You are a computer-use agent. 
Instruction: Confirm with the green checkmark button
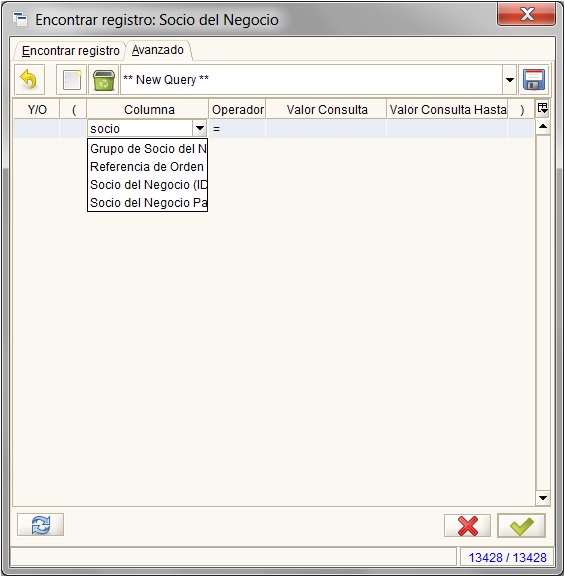point(522,525)
